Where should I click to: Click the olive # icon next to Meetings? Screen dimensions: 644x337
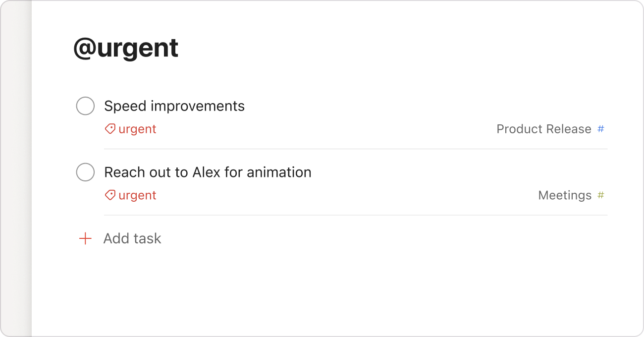pyautogui.click(x=600, y=195)
